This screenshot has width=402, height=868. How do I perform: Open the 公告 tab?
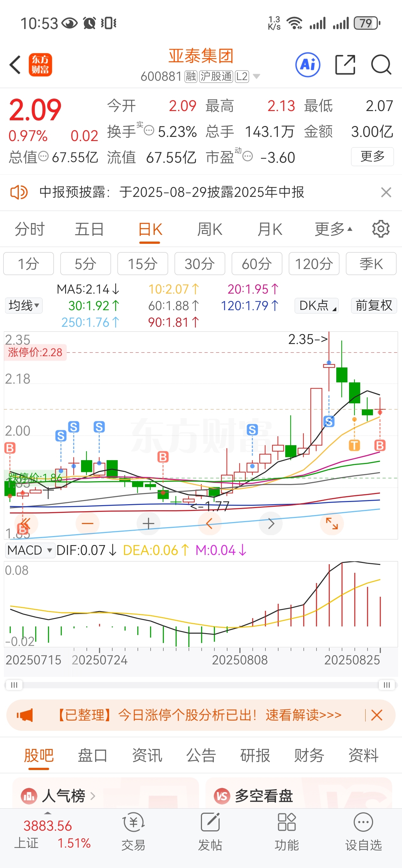201,755
